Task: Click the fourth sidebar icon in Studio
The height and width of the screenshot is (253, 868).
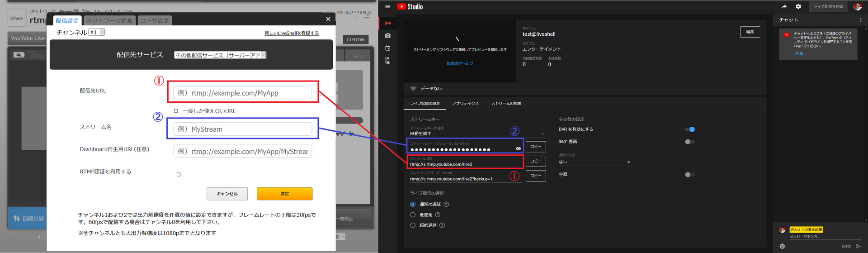Action: pyautogui.click(x=387, y=61)
